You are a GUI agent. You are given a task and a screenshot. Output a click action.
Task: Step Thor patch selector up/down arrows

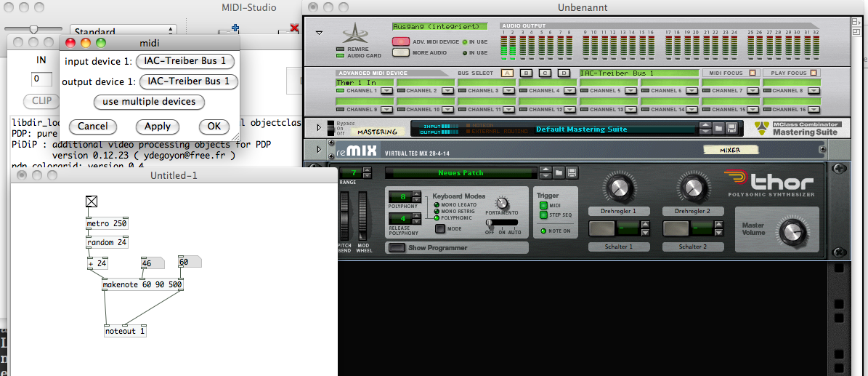pyautogui.click(x=545, y=172)
